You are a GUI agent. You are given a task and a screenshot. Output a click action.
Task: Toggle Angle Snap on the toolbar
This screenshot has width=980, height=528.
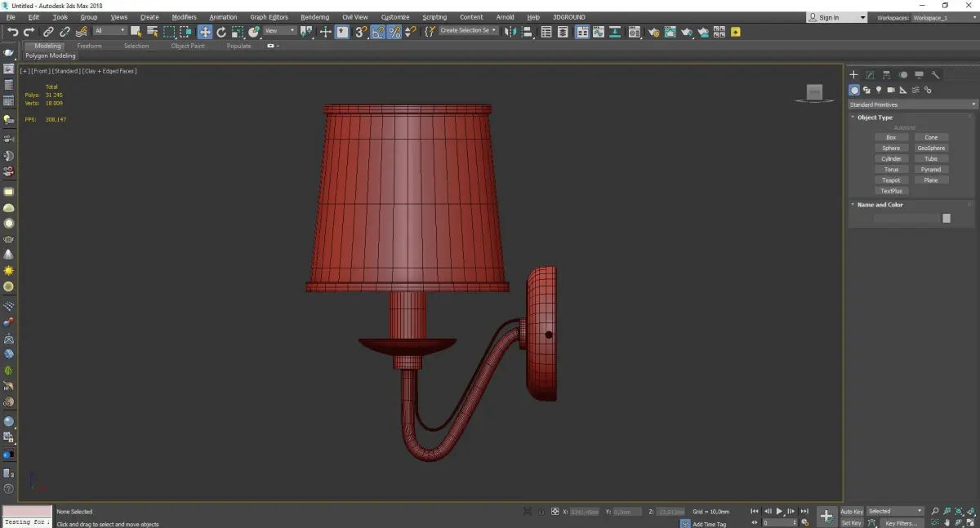(378, 32)
